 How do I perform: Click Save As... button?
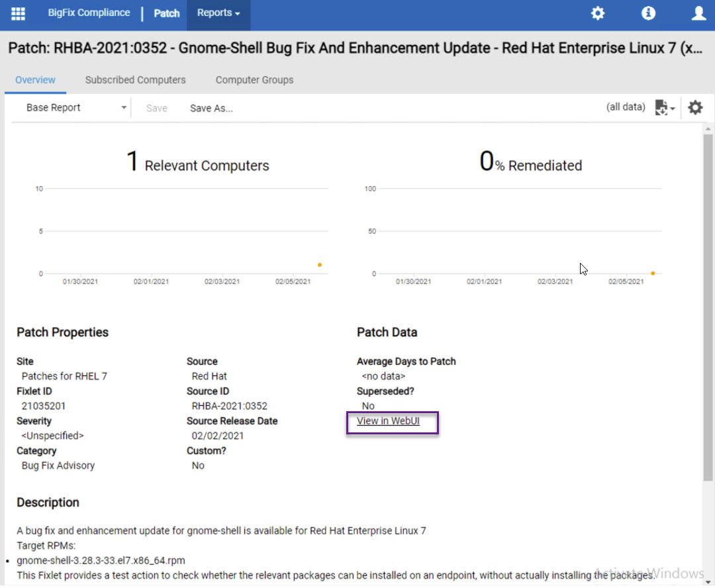pos(211,108)
